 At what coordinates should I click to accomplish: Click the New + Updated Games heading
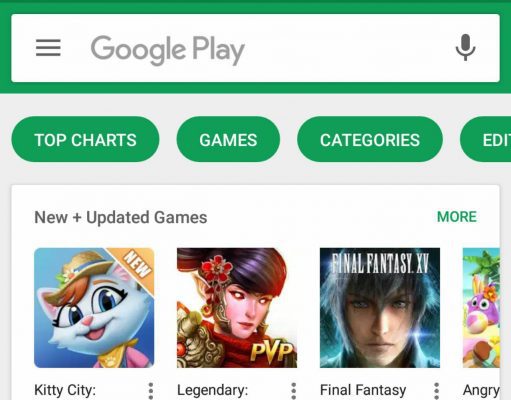(x=121, y=218)
